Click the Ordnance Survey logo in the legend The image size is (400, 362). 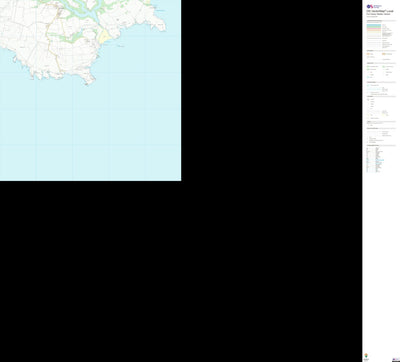[374, 6]
